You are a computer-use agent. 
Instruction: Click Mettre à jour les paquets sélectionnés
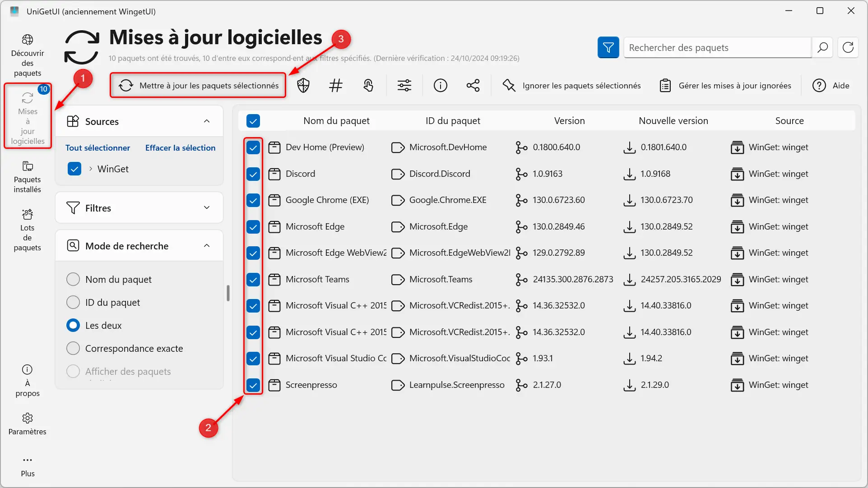tap(199, 85)
